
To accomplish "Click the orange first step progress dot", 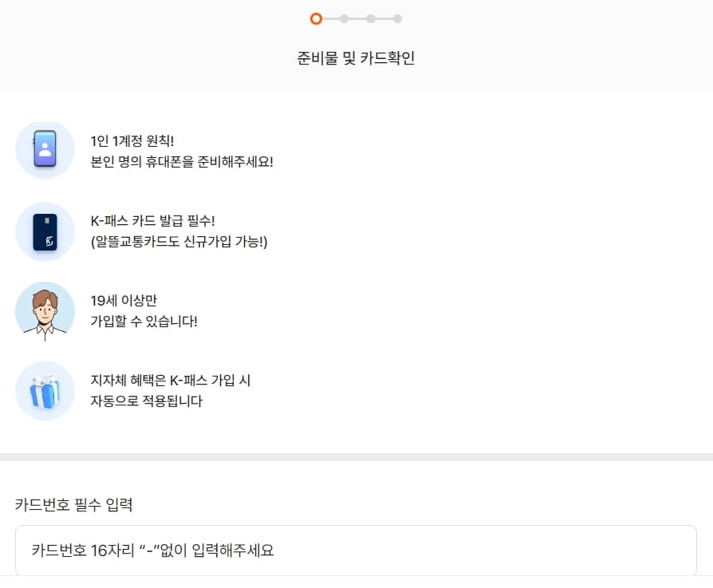I will [316, 18].
